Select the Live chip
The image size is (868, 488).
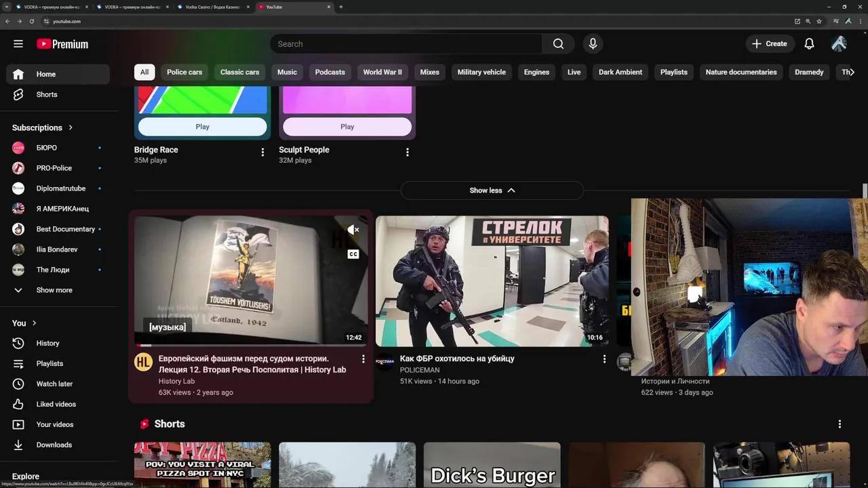(574, 72)
